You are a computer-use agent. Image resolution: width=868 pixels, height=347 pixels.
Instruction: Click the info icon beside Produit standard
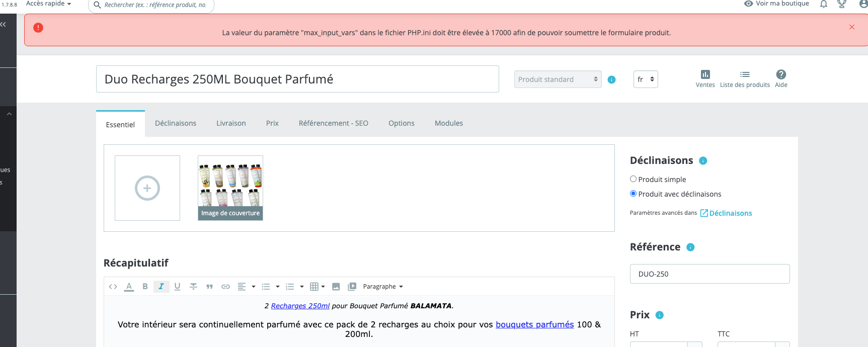(612, 79)
